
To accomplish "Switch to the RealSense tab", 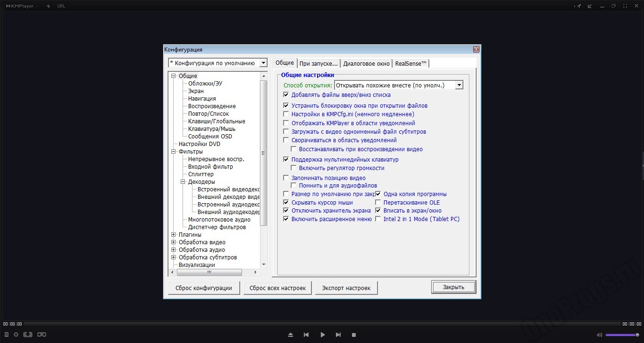I will point(411,63).
